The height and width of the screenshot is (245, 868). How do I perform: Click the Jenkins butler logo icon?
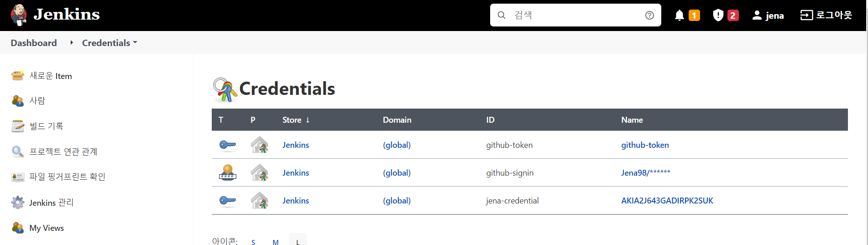pos(19,15)
